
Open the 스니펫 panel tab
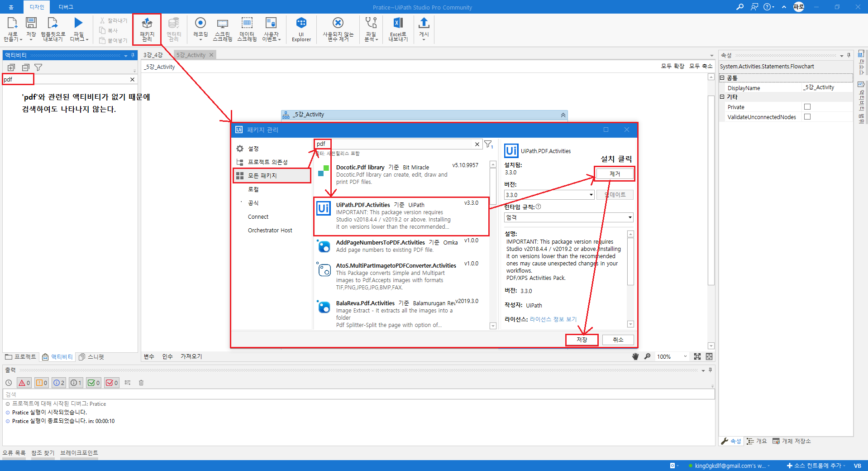(91, 357)
